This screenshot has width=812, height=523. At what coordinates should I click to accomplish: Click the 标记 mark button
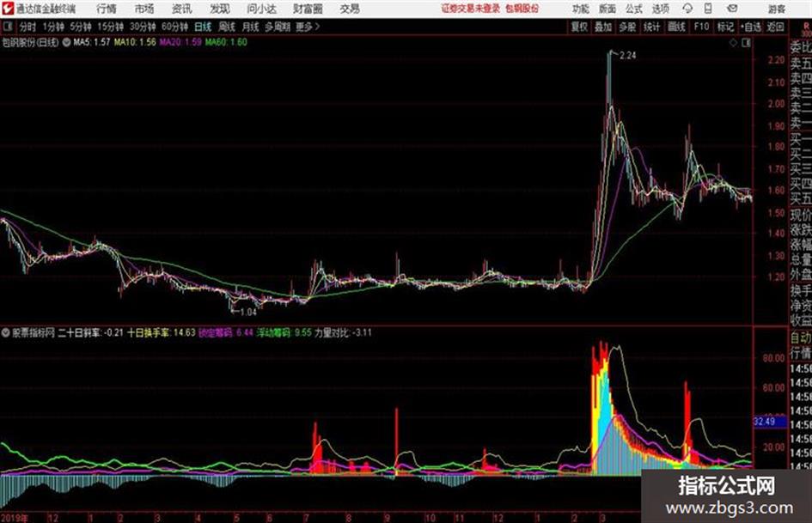click(x=725, y=27)
